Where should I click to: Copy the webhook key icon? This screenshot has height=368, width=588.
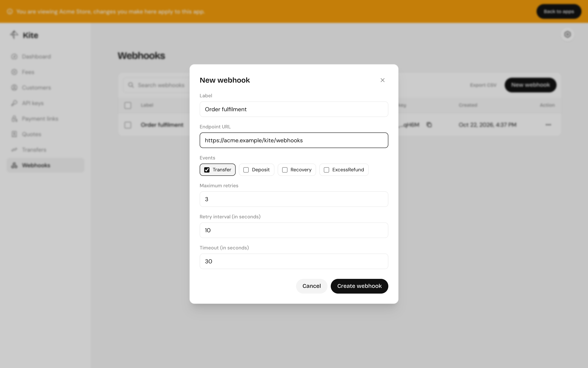[429, 125]
